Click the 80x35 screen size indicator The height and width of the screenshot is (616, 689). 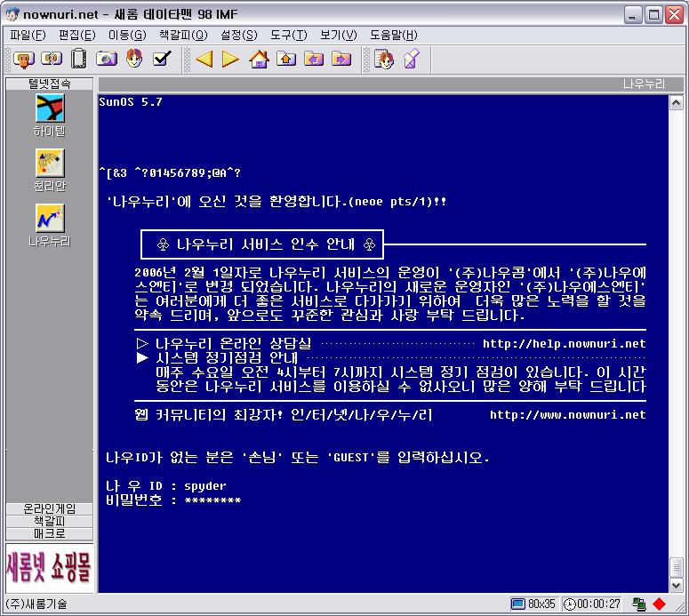click(533, 604)
